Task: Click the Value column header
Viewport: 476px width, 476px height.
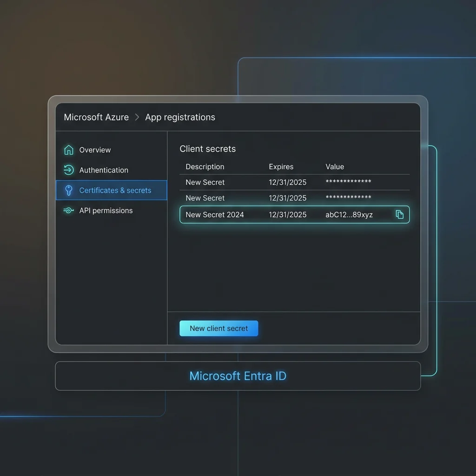Action: 335,167
